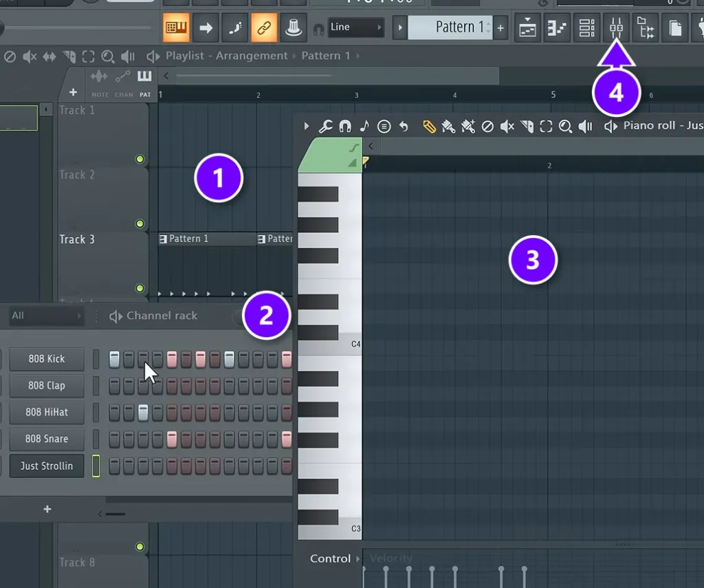704x588 pixels.
Task: Click the Piano roll scroll-left chevron
Action: click(x=371, y=146)
